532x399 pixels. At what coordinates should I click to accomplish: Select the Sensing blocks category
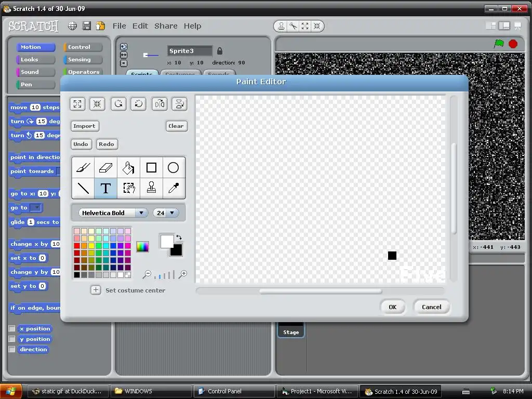(83, 59)
